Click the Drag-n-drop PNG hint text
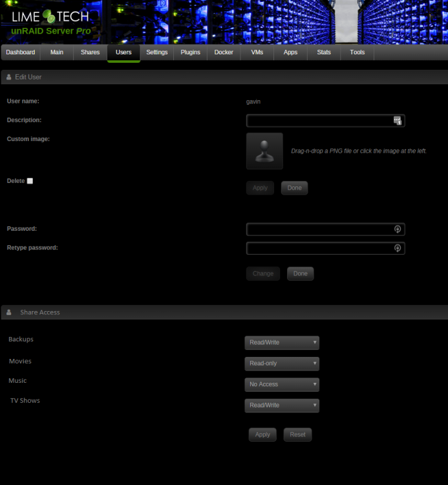Viewport: 448px width, 485px height. 359,151
